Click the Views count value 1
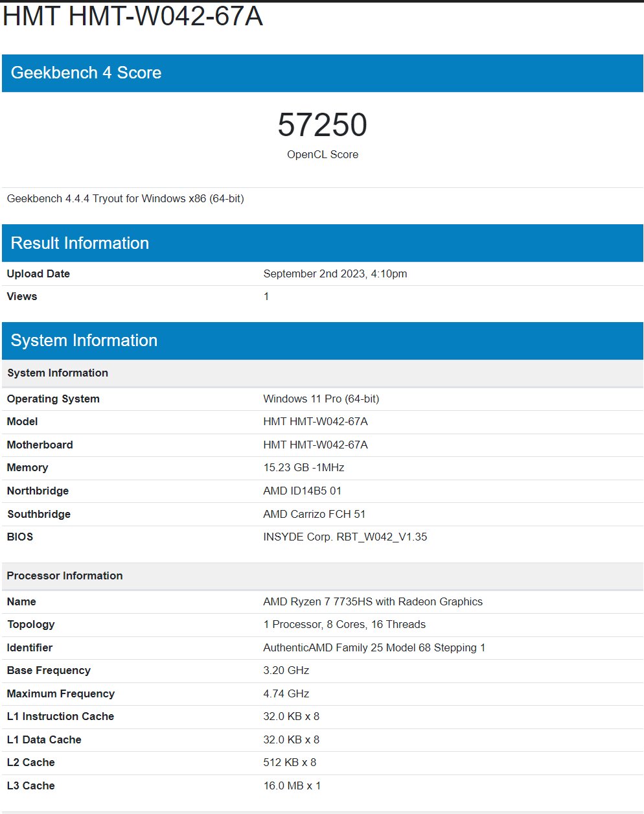This screenshot has height=814, width=644. 266,296
